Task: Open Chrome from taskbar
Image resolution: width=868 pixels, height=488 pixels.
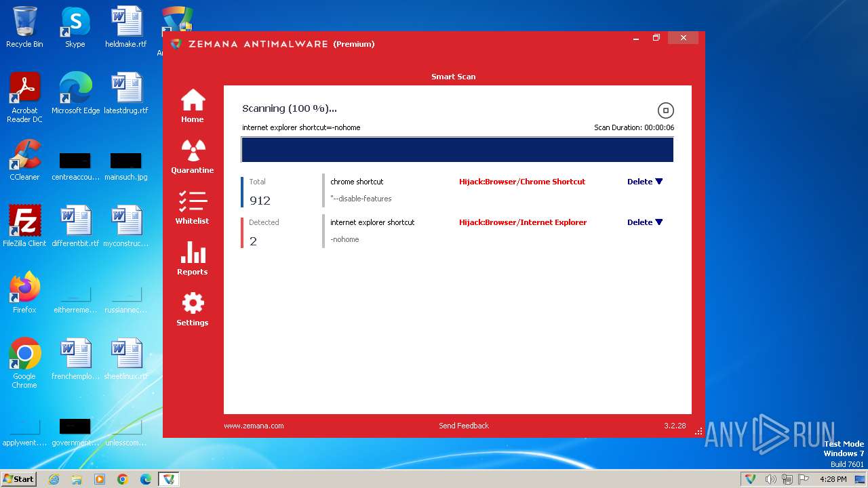Action: coord(123,479)
